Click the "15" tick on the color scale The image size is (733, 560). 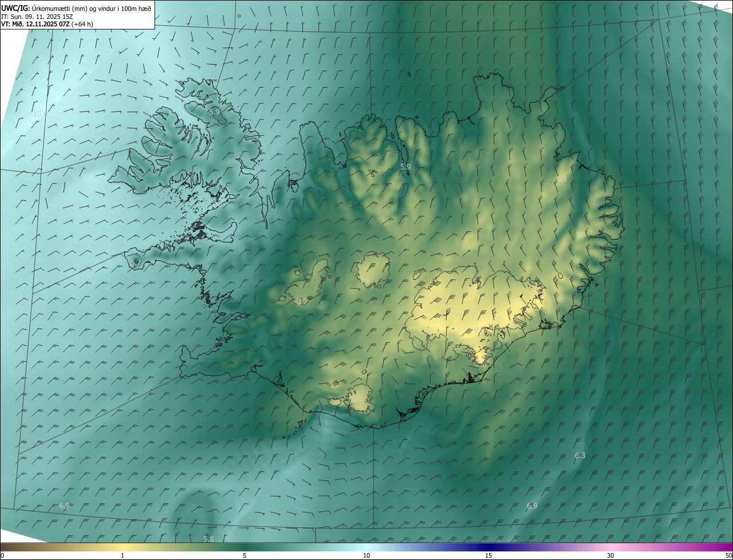[488, 555]
